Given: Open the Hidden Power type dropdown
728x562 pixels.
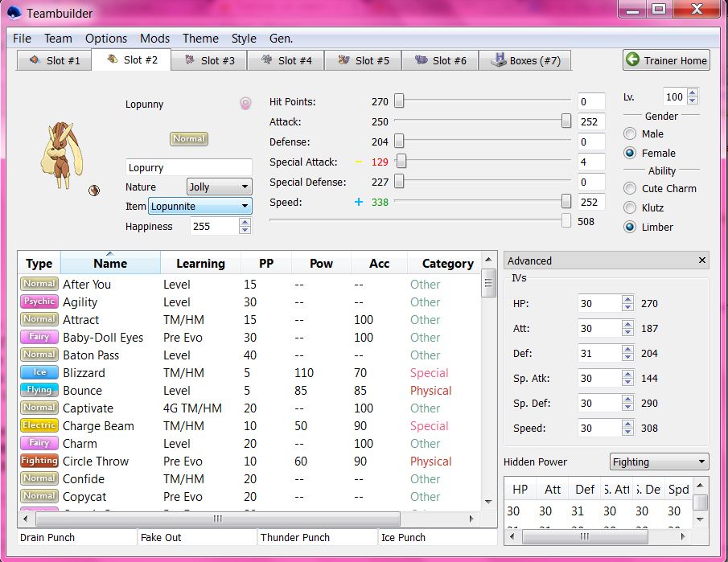Looking at the screenshot, I should (x=659, y=461).
